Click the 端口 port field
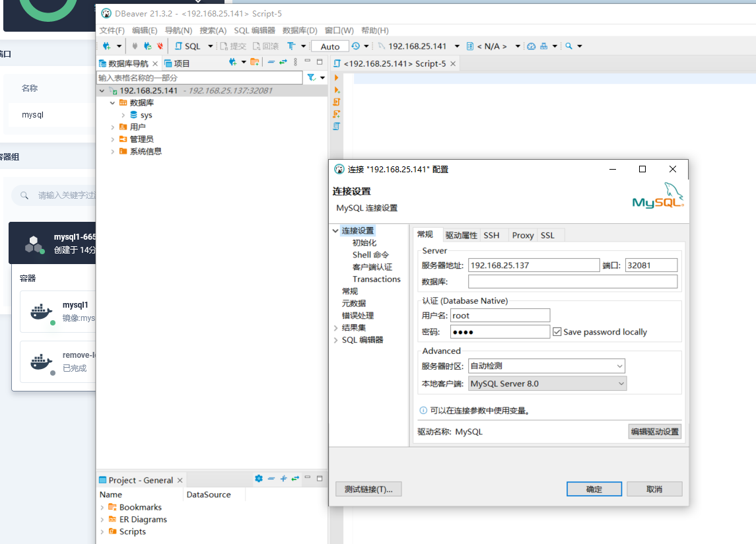Viewport: 756px width, 544px height. [652, 265]
